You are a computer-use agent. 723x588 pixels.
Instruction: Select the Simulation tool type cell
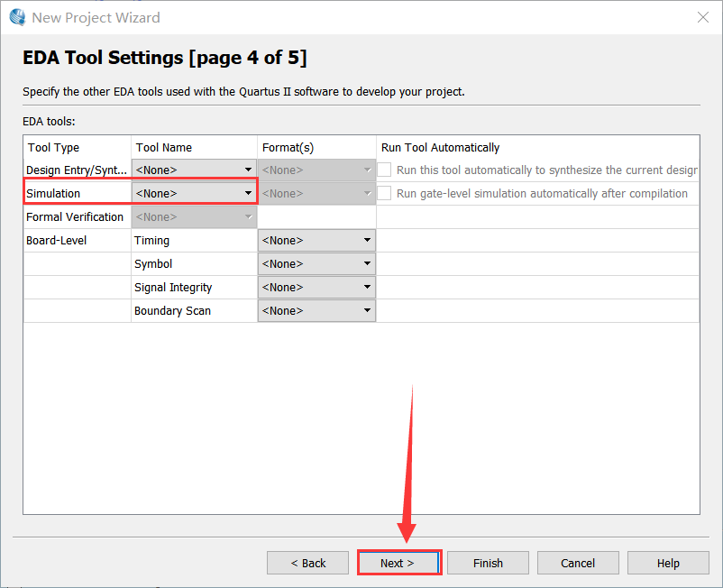pos(78,193)
